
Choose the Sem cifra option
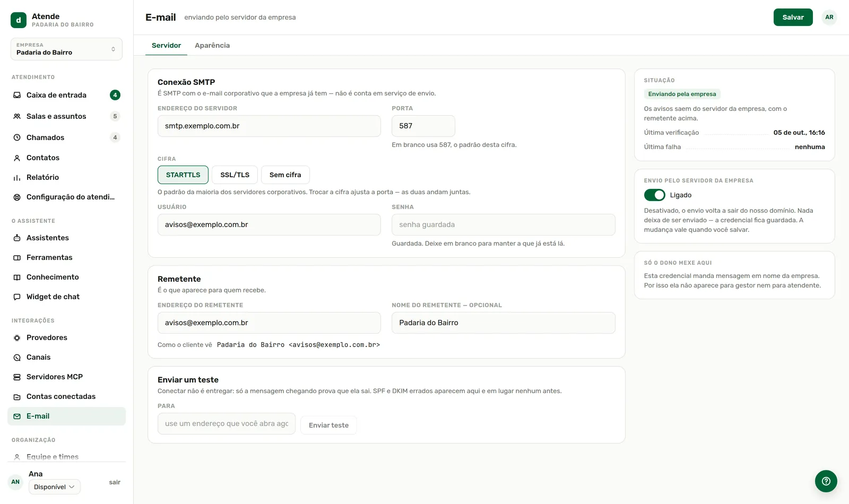click(x=285, y=175)
